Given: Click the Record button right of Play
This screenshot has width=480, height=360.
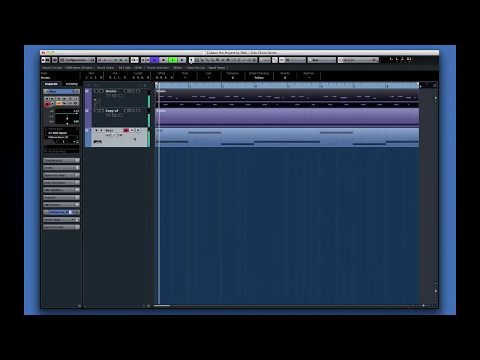Looking at the screenshot, I should pyautogui.click(x=182, y=60).
